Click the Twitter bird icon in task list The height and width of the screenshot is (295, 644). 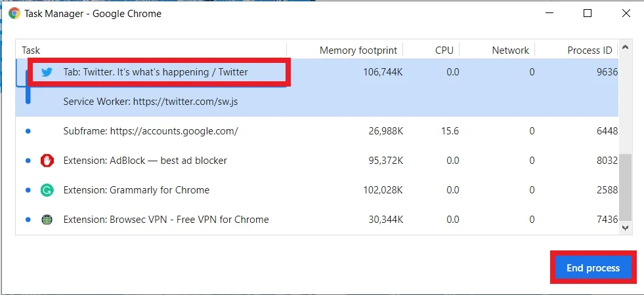coord(47,72)
